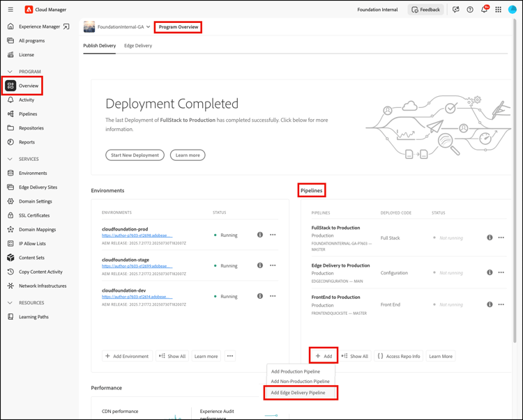This screenshot has width=523, height=420.
Task: Open more options for cloudfoundation-dev
Action: 273,296
